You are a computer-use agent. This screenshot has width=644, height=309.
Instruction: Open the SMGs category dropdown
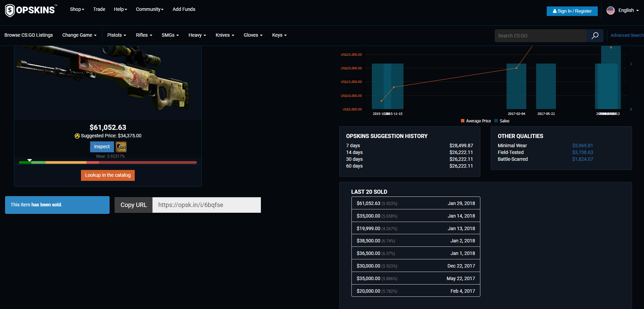click(170, 35)
